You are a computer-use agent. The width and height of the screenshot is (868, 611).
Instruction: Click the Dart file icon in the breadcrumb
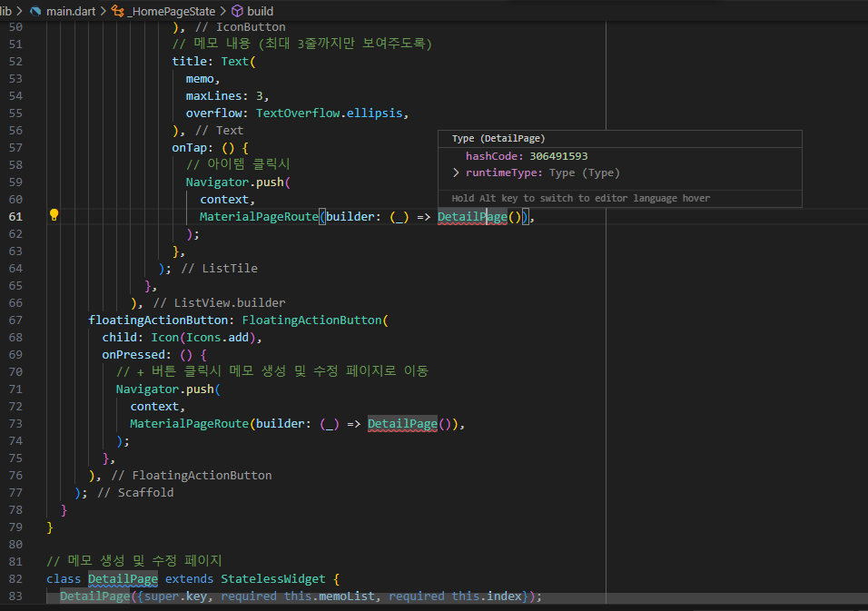[36, 11]
